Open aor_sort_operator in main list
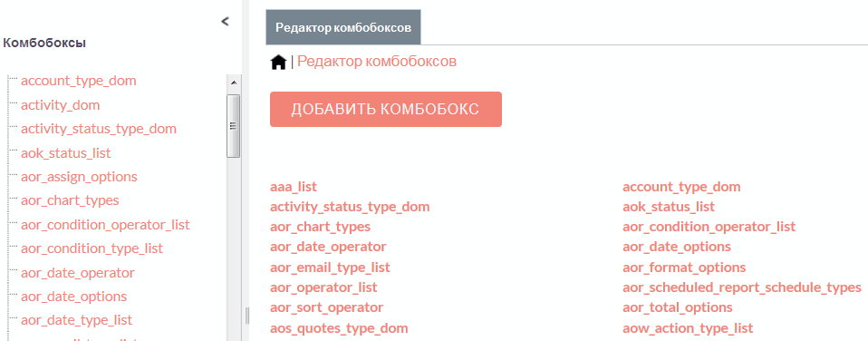 [326, 307]
